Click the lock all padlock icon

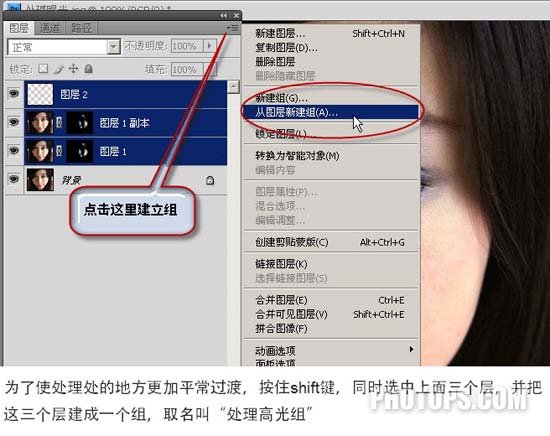click(x=88, y=68)
